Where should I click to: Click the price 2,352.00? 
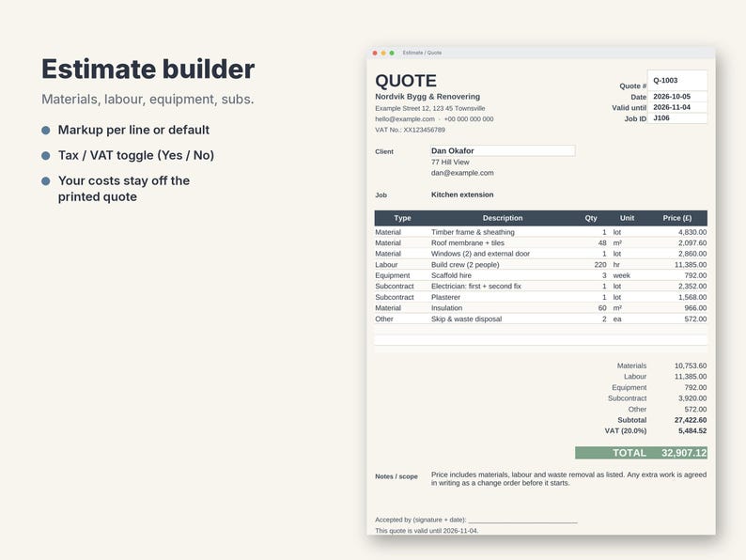(x=692, y=287)
